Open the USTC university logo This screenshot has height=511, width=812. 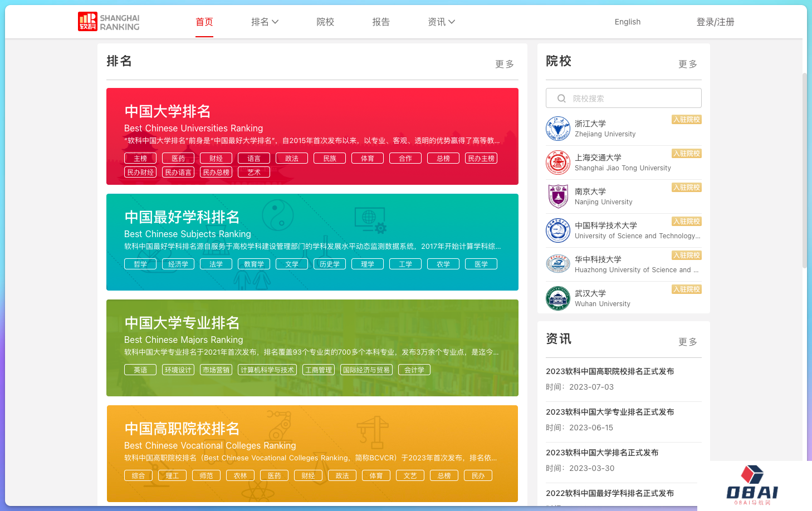tap(558, 230)
